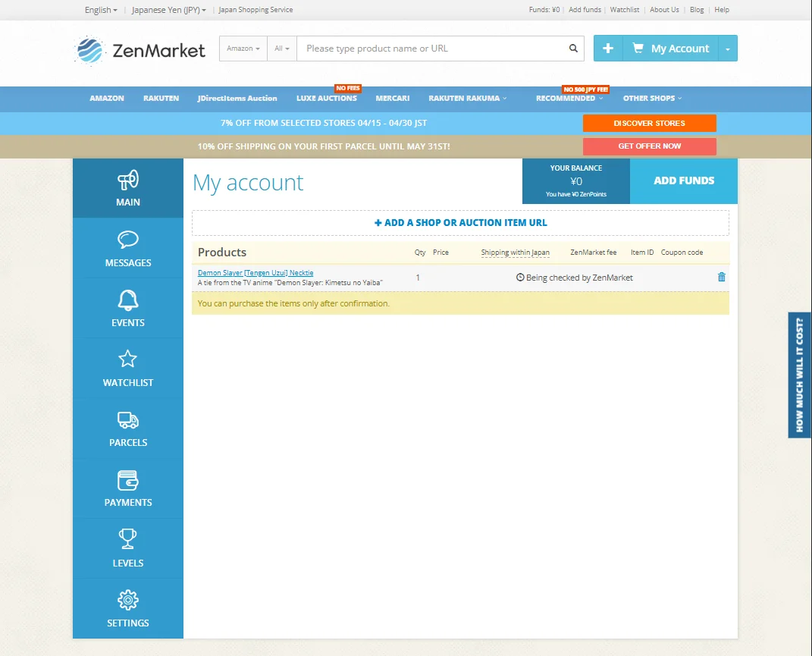Viewport: 812px width, 656px height.
Task: Click the clock icon beside Being checked
Action: tap(520, 278)
